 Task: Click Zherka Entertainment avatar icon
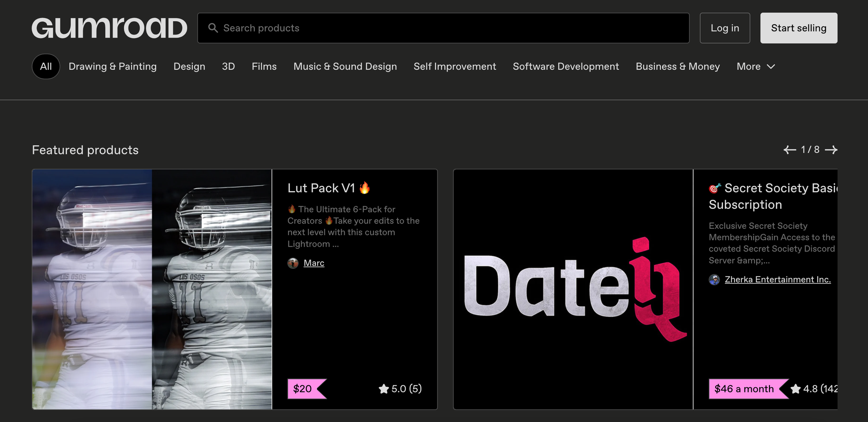[714, 280]
